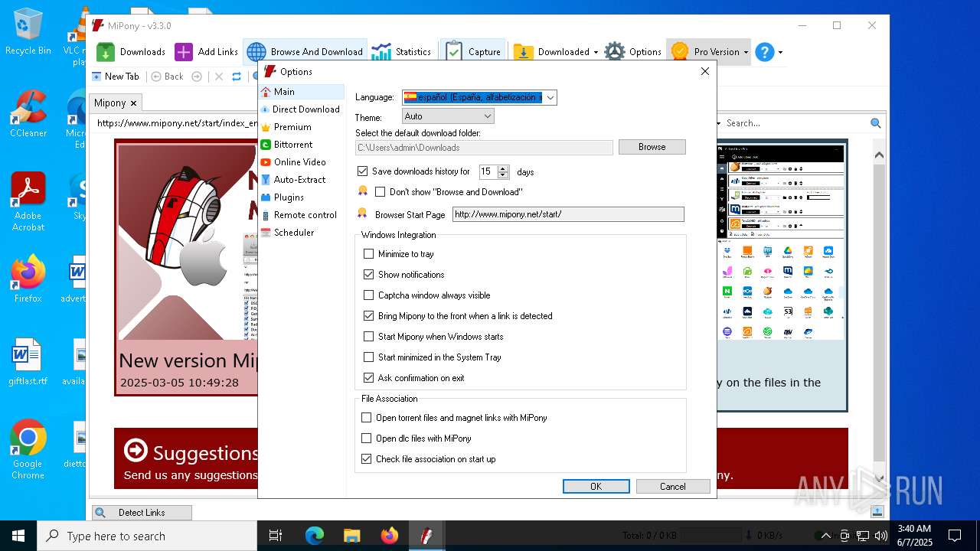Open Task View in taskbar
Image resolution: width=980 pixels, height=551 pixels.
(276, 536)
